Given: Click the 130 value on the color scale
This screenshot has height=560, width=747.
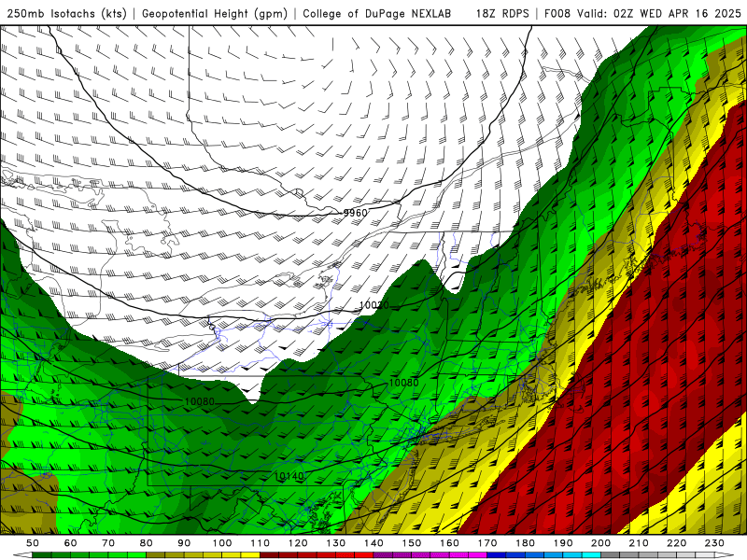Looking at the screenshot, I should coord(336,543).
